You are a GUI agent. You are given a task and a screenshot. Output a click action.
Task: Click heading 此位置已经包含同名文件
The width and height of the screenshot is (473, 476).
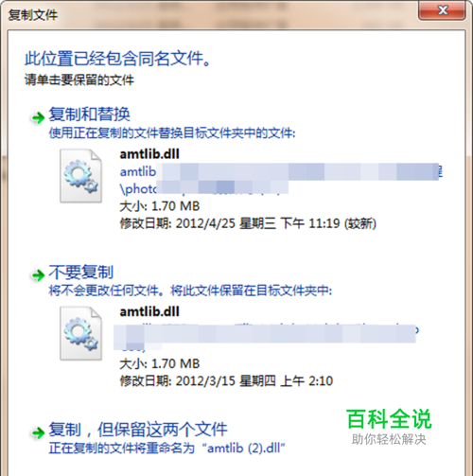coord(117,59)
